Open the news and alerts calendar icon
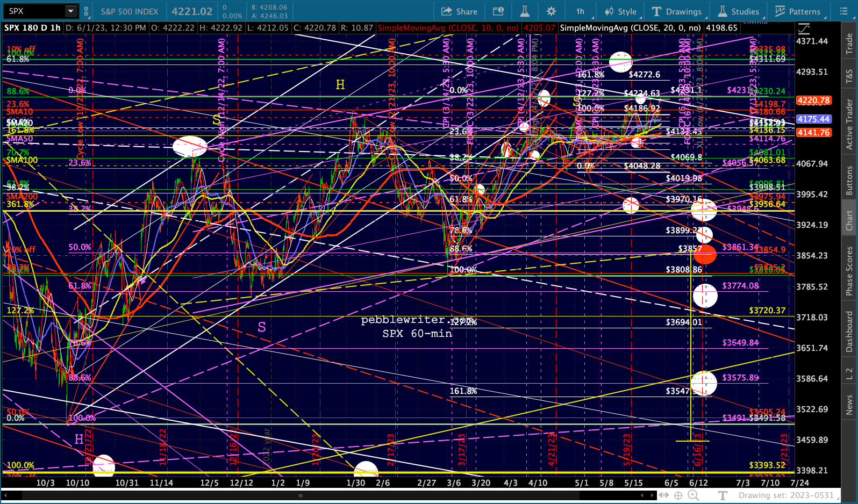This screenshot has width=858, height=504. tap(498, 11)
